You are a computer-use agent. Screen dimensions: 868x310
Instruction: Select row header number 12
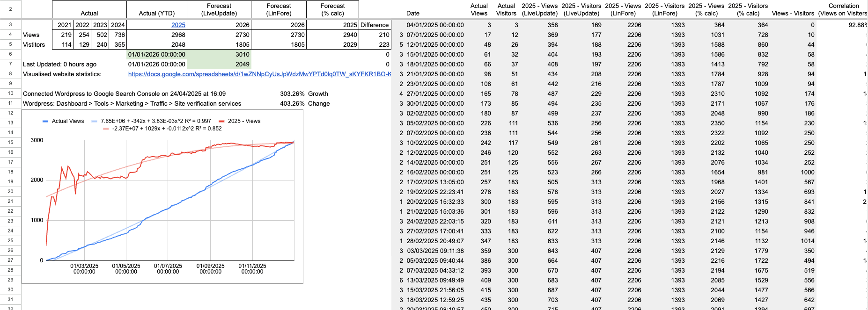pyautogui.click(x=10, y=113)
